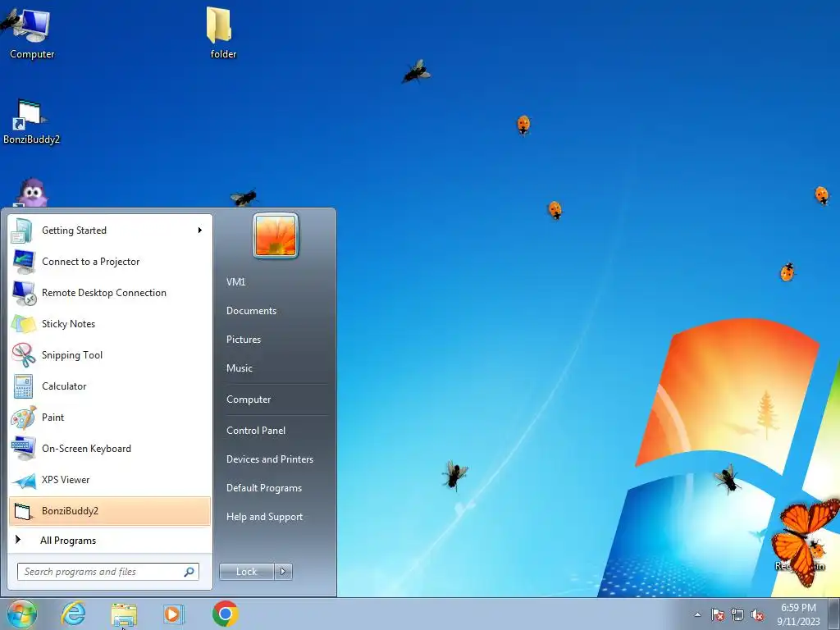Select the BonziBuddy2 desktop shortcut
Image resolution: width=840 pixels, height=630 pixels.
(31, 122)
